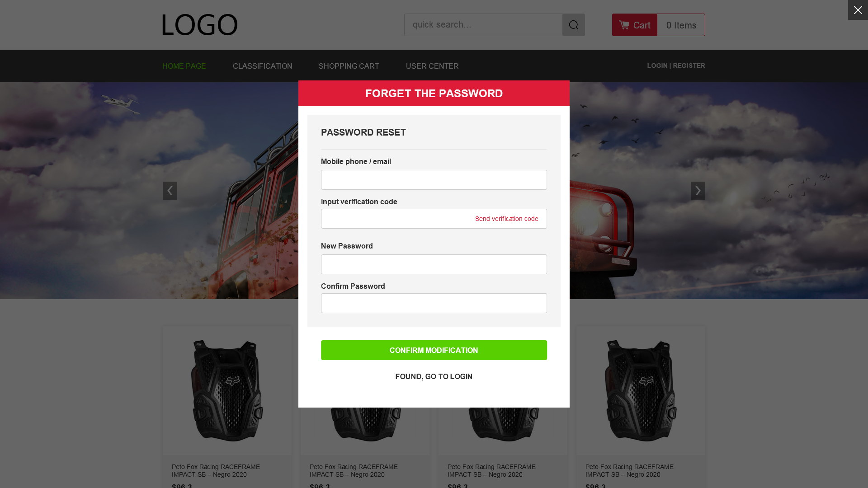868x488 pixels.
Task: Click the Mobile phone / email field
Action: 434,180
